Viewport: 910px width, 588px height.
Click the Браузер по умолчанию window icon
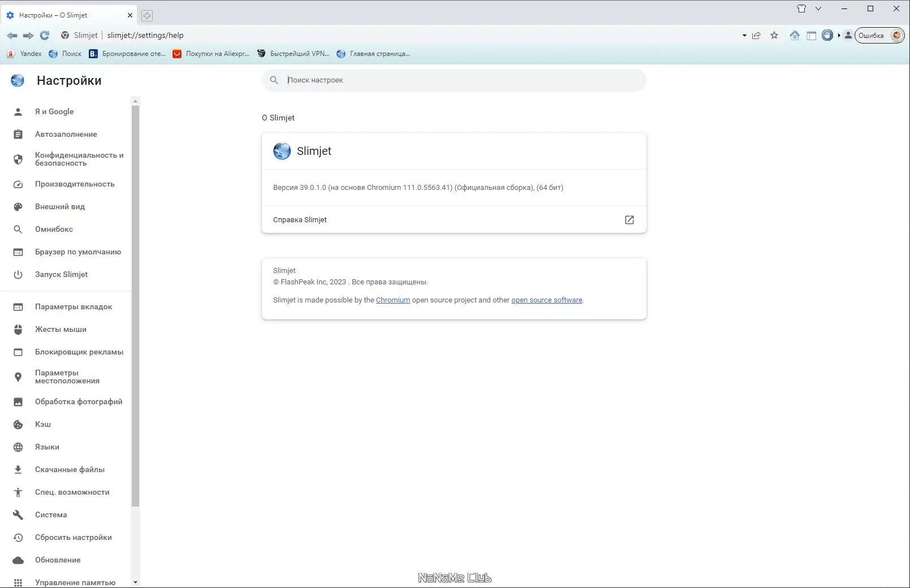pyautogui.click(x=18, y=252)
